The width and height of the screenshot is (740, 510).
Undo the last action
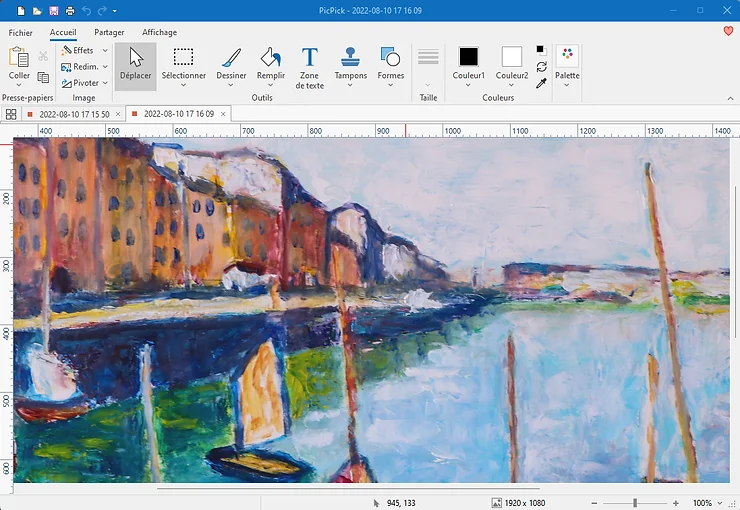pyautogui.click(x=86, y=10)
